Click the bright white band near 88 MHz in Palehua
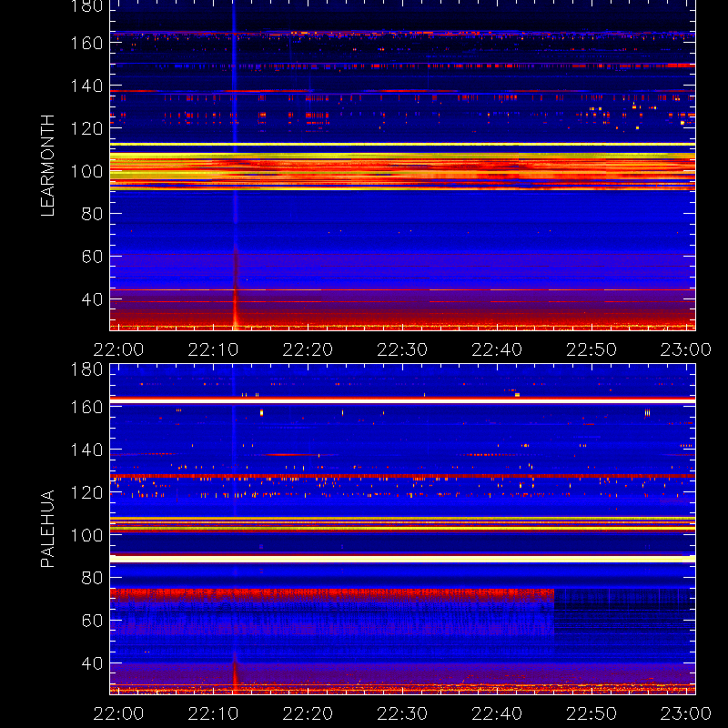 point(402,559)
